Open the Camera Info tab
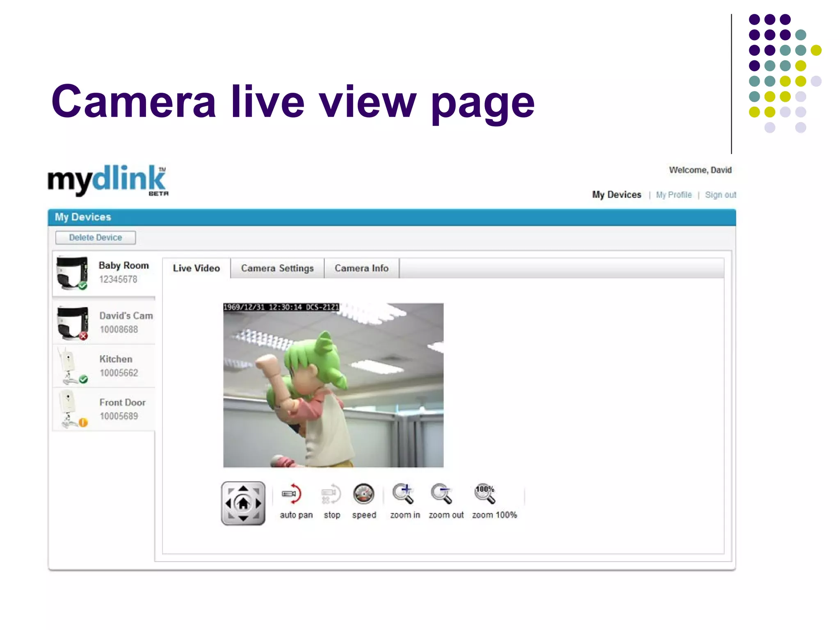This screenshot has width=840, height=630. coord(361,268)
